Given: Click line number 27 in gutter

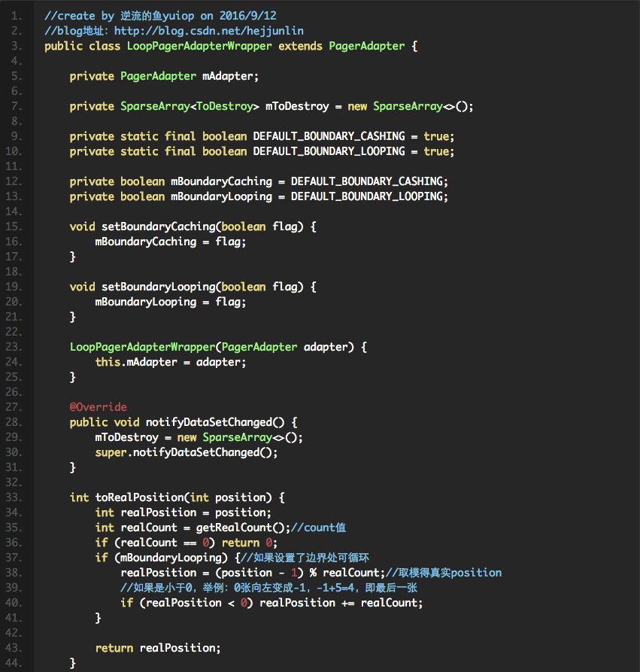Looking at the screenshot, I should pyautogui.click(x=14, y=407).
